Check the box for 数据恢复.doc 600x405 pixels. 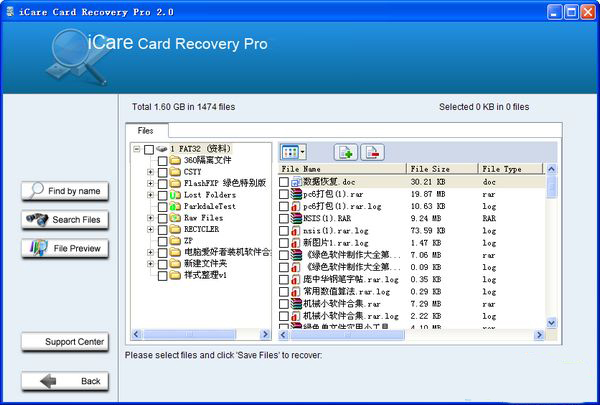(x=284, y=182)
